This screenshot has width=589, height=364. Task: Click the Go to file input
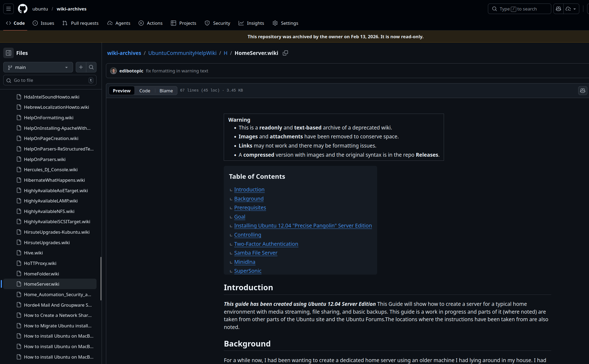[x=50, y=80]
